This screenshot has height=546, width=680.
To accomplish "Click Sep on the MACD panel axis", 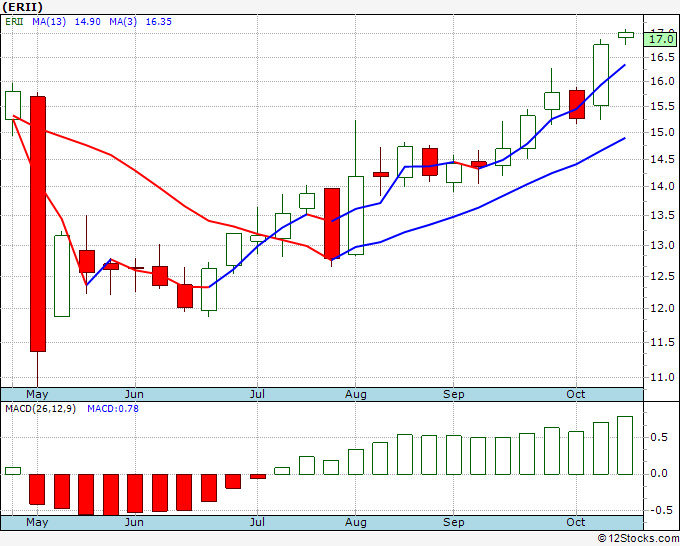I will click(454, 523).
